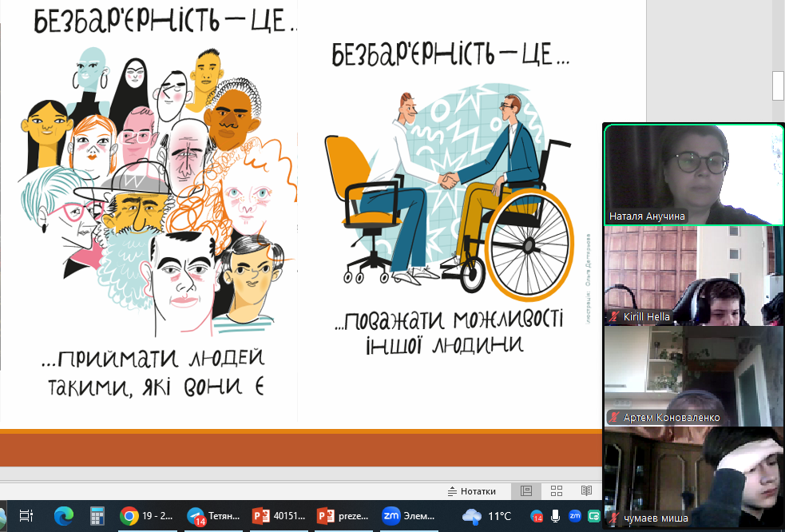The height and width of the screenshot is (532, 785).
Task: Open the weather widget showing 11°C
Action: pos(486,515)
